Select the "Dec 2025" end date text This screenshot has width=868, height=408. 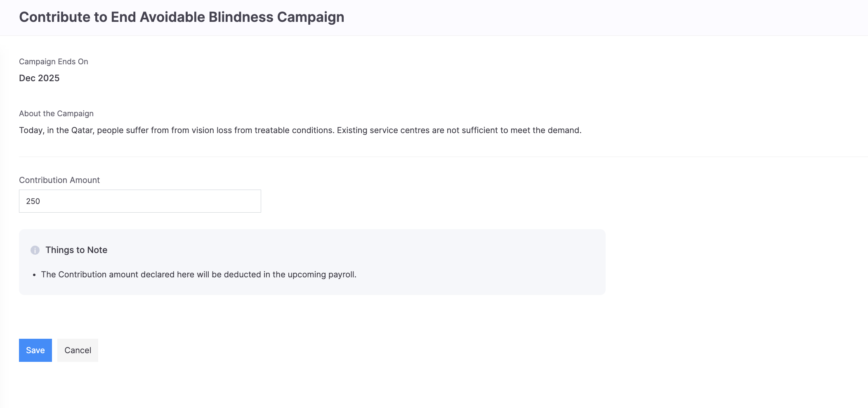pyautogui.click(x=39, y=78)
